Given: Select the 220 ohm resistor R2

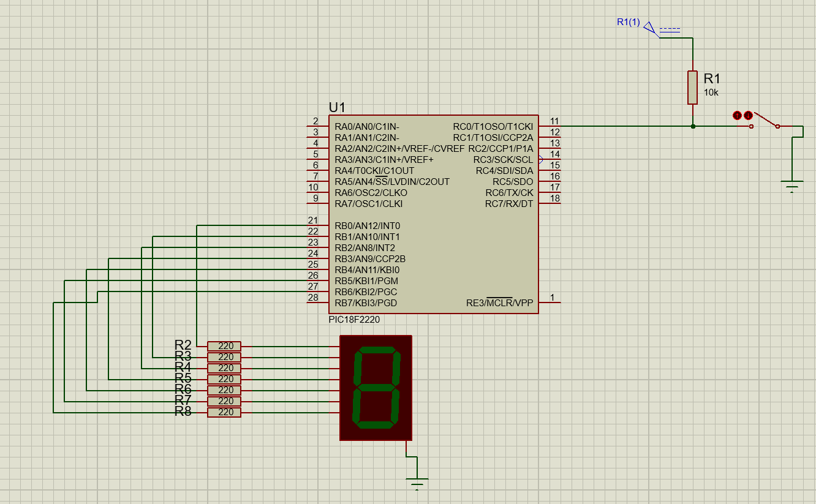Looking at the screenshot, I should tap(224, 346).
